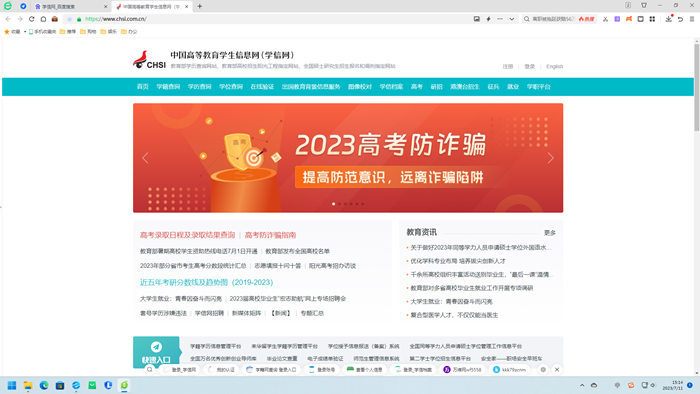The width and height of the screenshot is (700, 394).
Task: Show next banner slide with right arrow
Action: pyautogui.click(x=550, y=158)
